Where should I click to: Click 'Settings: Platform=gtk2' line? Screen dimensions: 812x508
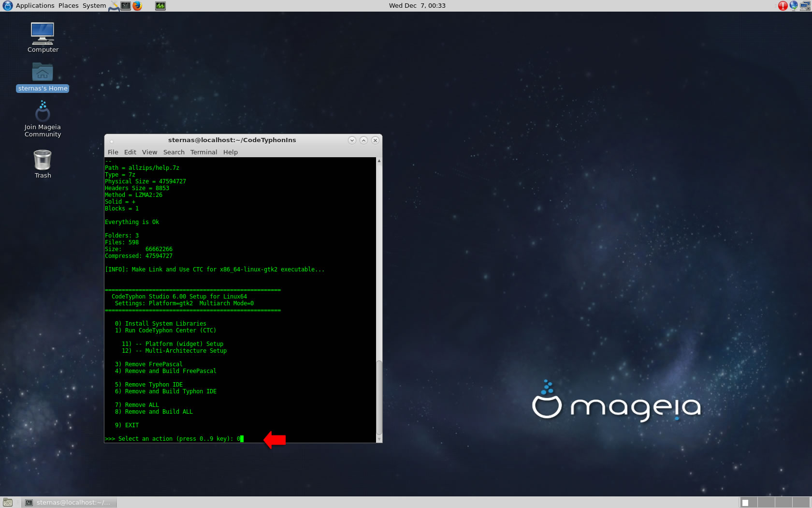pyautogui.click(x=184, y=303)
